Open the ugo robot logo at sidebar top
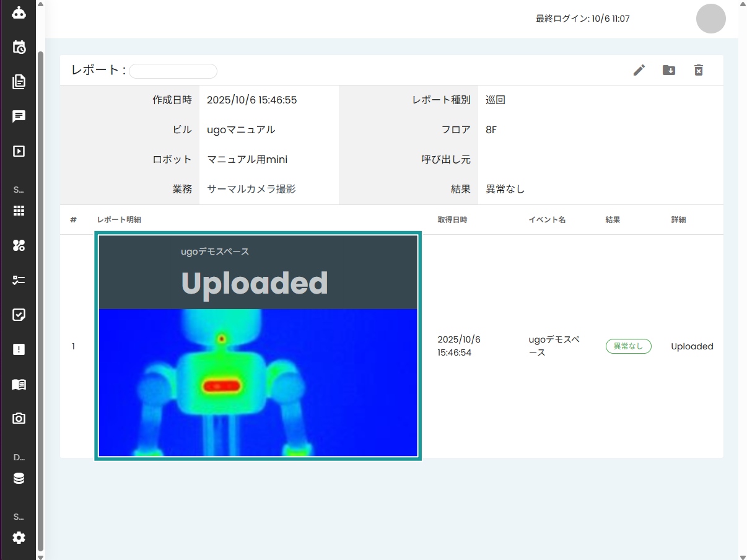This screenshot has height=560, width=747. click(x=18, y=12)
